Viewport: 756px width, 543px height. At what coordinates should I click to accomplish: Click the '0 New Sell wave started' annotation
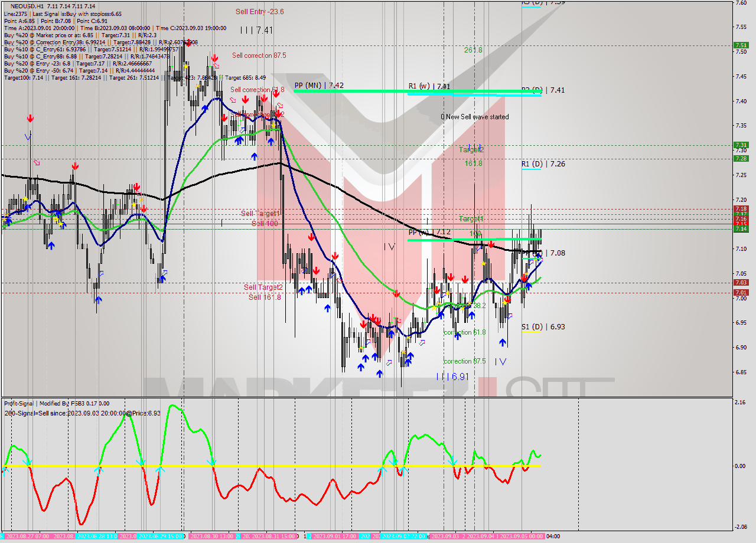[474, 117]
